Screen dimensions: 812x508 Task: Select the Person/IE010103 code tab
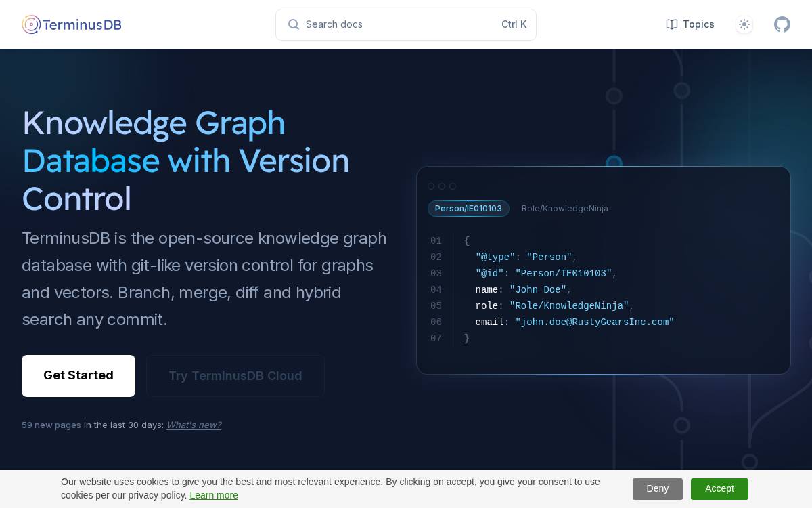(x=468, y=208)
